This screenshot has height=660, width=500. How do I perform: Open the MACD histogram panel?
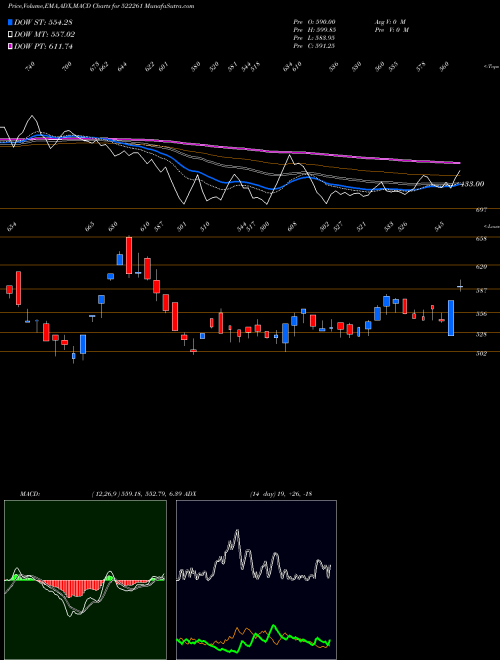(x=85, y=580)
